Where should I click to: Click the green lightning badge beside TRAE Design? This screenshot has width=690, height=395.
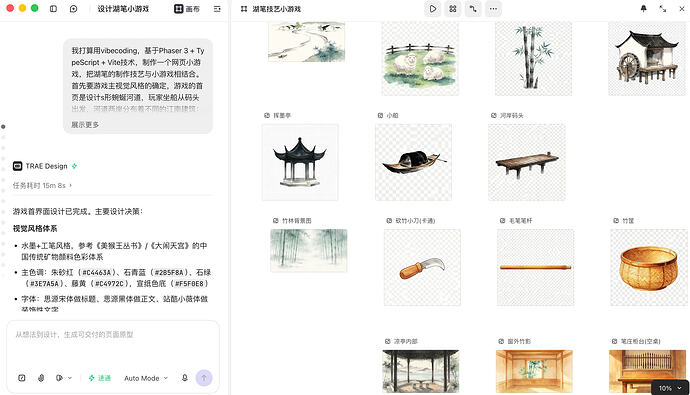pyautogui.click(x=74, y=166)
